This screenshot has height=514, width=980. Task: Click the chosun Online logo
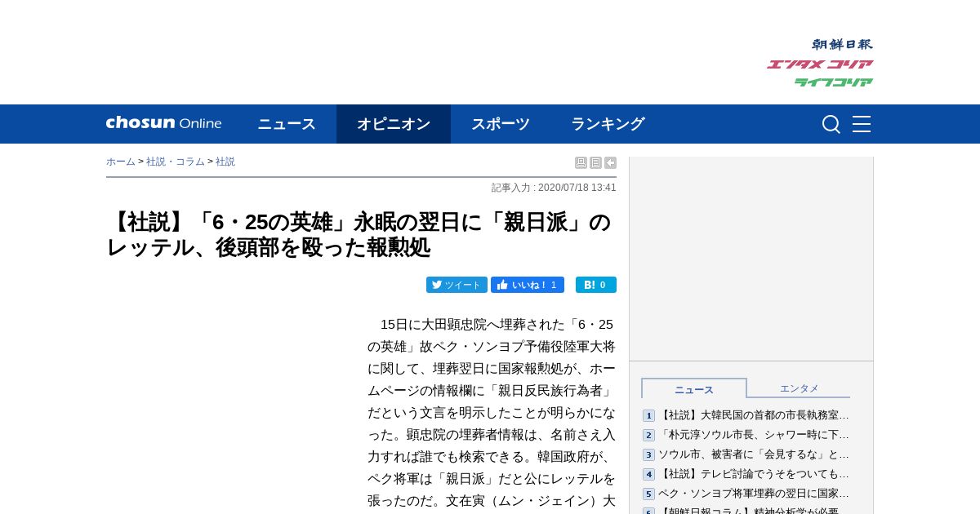tap(163, 123)
